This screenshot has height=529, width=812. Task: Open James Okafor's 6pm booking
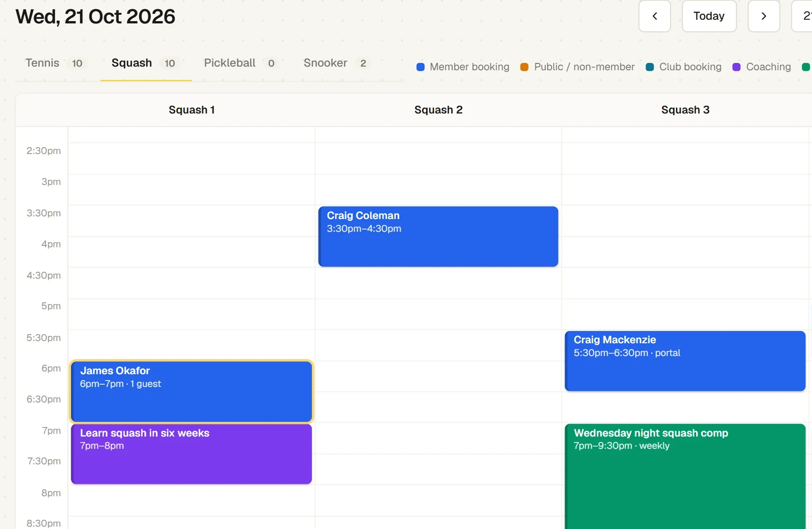click(191, 391)
